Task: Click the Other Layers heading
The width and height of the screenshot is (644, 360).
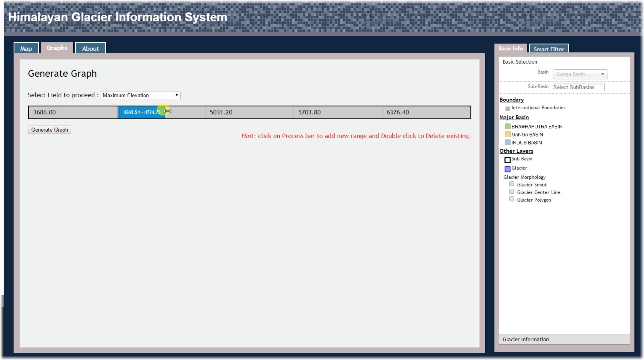Action: [x=516, y=151]
